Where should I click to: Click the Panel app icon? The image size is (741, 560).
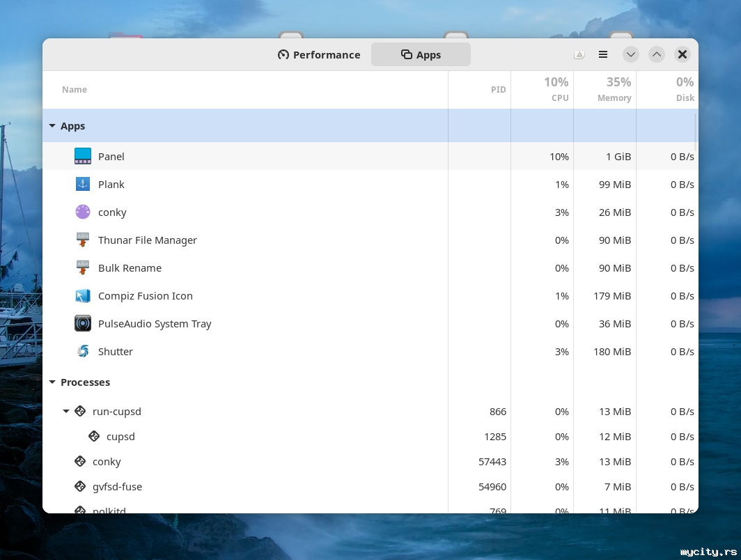[x=83, y=157]
